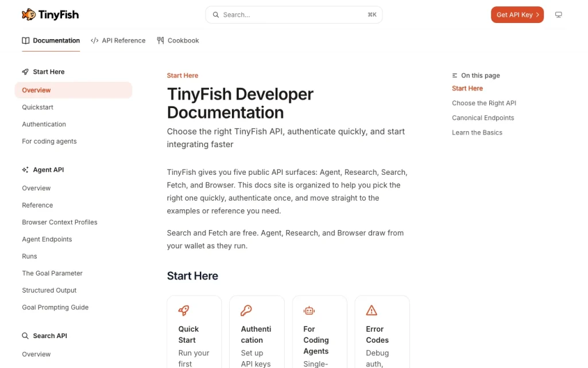Screen dimensions: 588x368
Task: Open Overview under Search API
Action: tap(36, 354)
